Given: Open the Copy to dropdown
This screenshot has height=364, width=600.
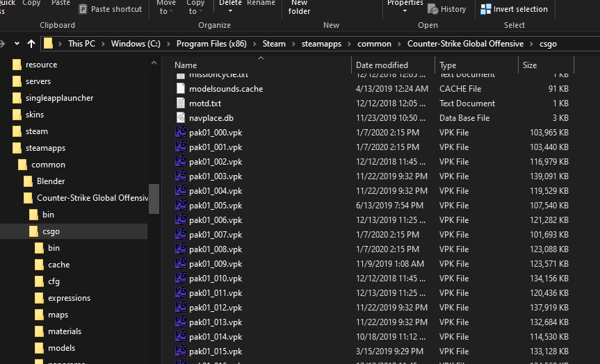Looking at the screenshot, I should [x=195, y=7].
